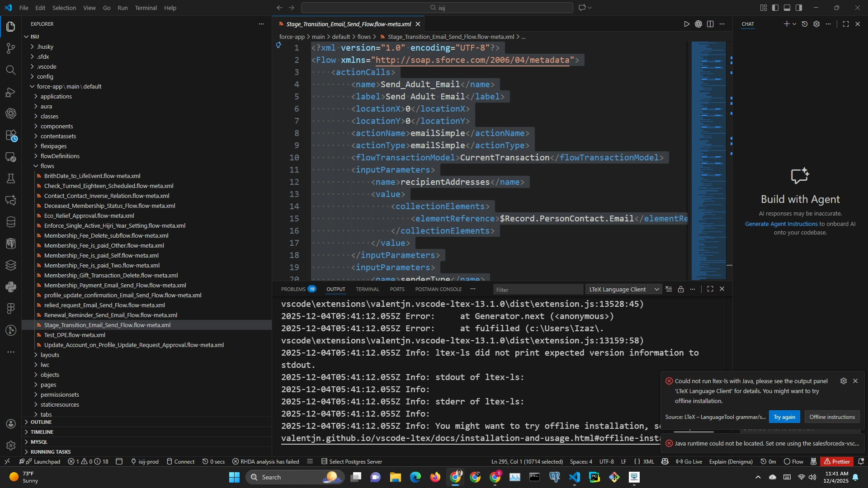Toggle output panel scroll lock
The image size is (868, 488).
pos(681,289)
